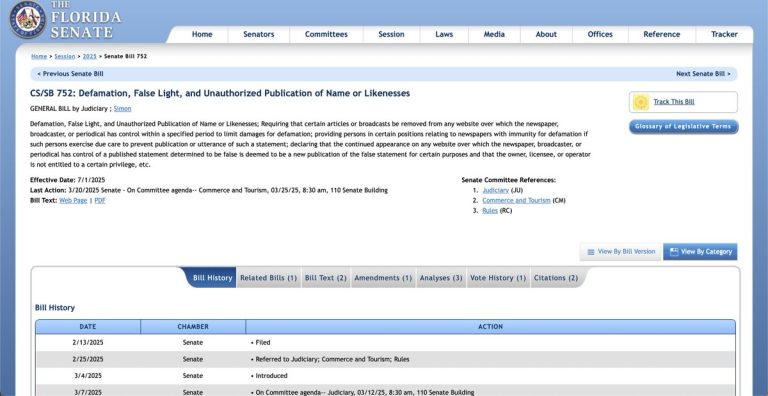Image resolution: width=768 pixels, height=396 pixels.
Task: Go to Previous Senate Bill
Action: tap(70, 74)
